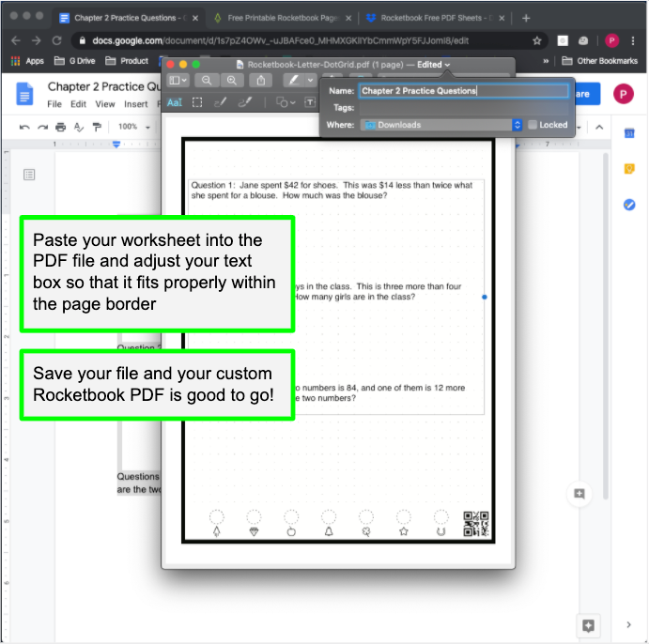Open the Share button in Preview

[260, 80]
